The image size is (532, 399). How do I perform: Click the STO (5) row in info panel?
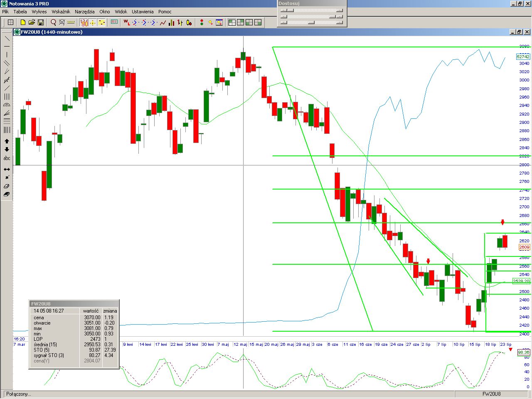[74, 350]
